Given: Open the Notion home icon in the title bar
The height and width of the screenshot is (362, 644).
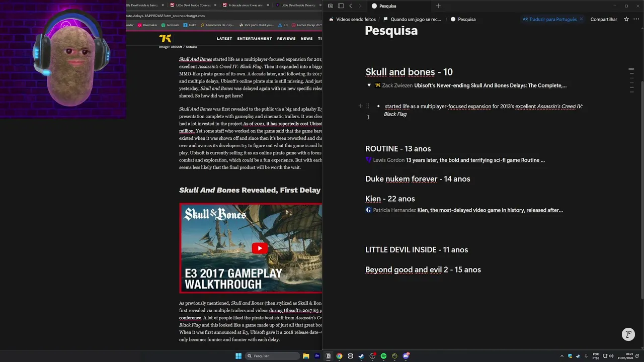Looking at the screenshot, I should pos(330,6).
